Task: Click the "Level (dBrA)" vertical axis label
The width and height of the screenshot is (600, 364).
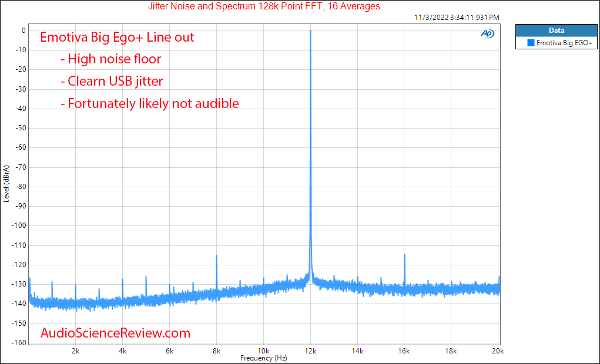Action: (x=6, y=184)
